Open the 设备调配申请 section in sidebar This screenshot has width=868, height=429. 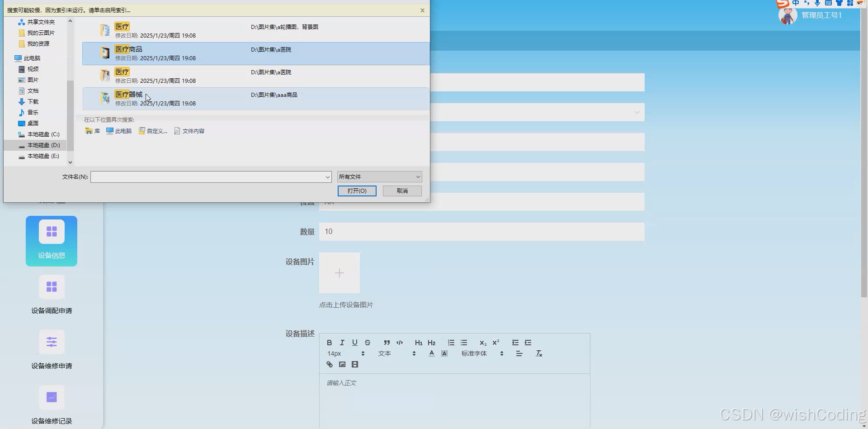51,294
